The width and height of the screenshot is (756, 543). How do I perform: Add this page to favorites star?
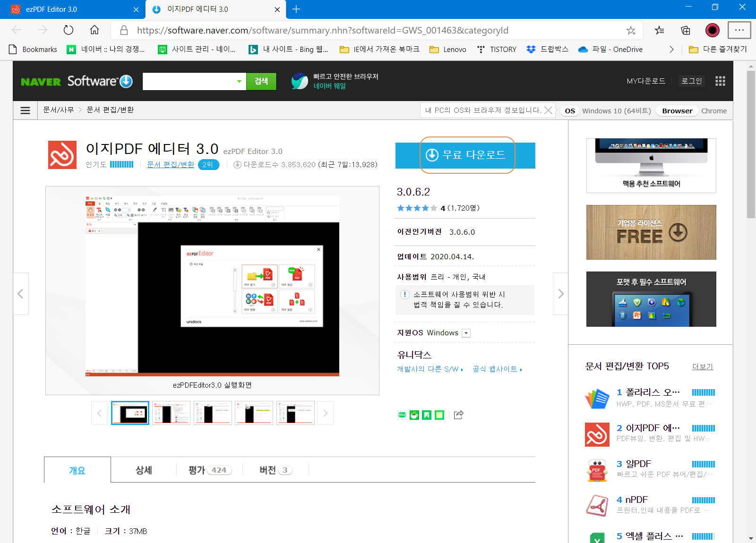point(631,31)
